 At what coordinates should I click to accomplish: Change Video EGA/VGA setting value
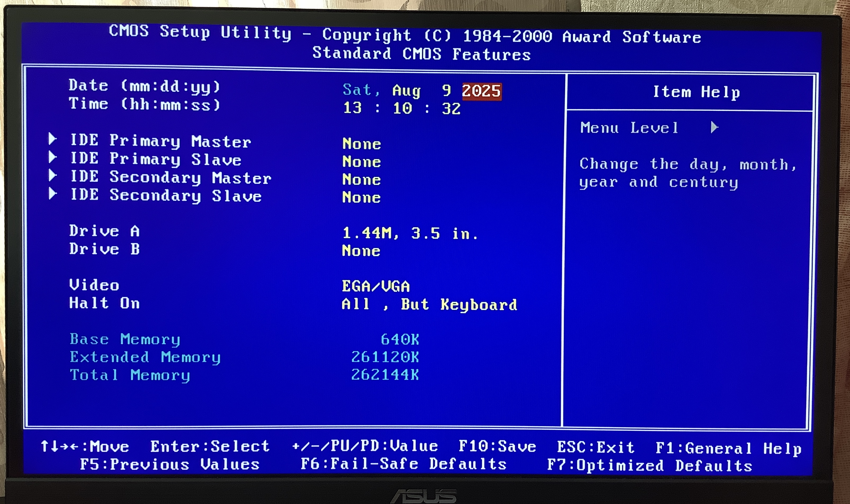point(376,286)
